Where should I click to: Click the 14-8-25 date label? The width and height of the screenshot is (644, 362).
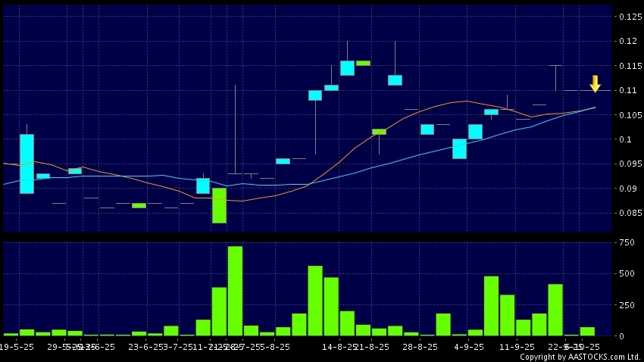coord(339,347)
